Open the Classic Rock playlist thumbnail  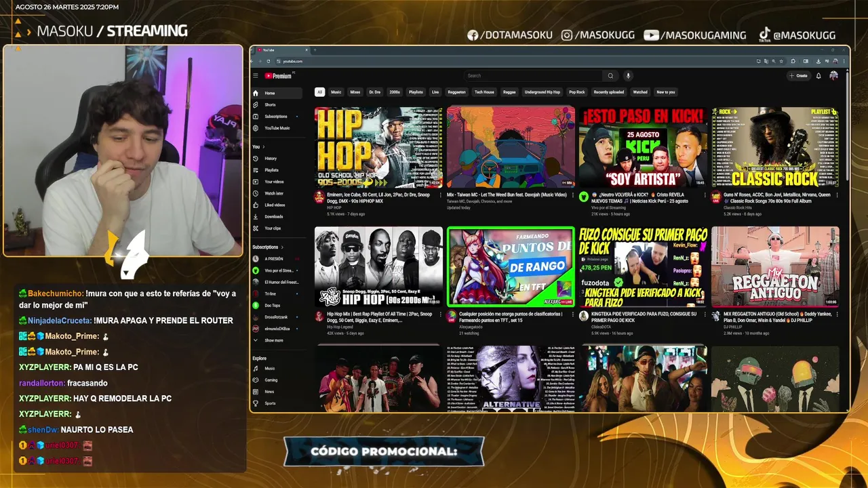click(x=775, y=147)
